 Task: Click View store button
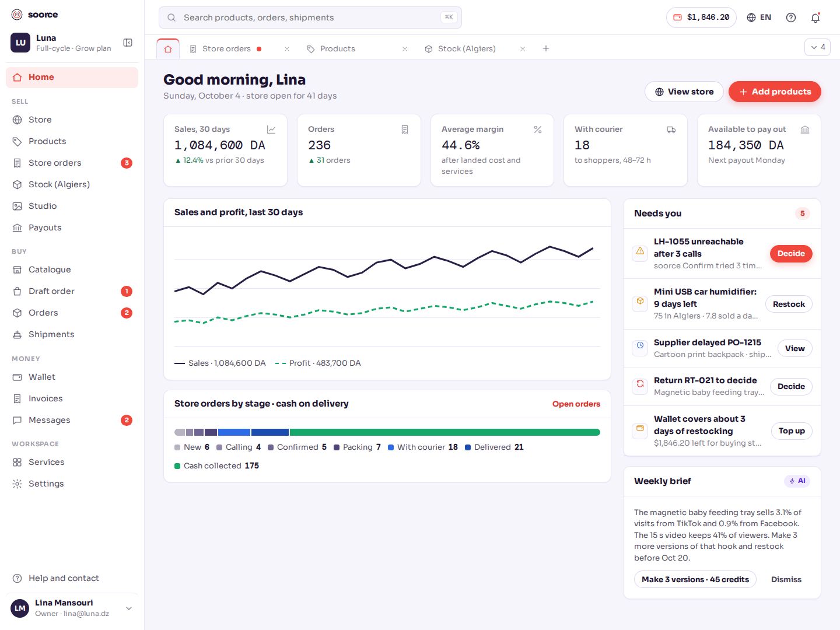click(684, 92)
